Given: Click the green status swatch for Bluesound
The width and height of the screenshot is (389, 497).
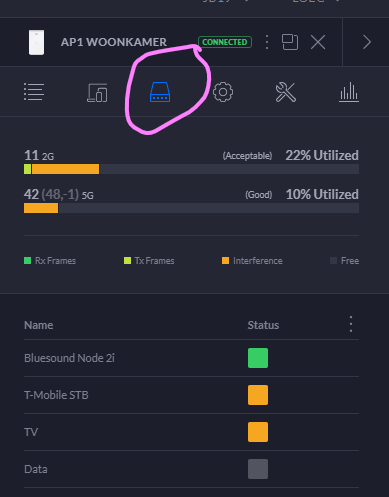Looking at the screenshot, I should (258, 358).
